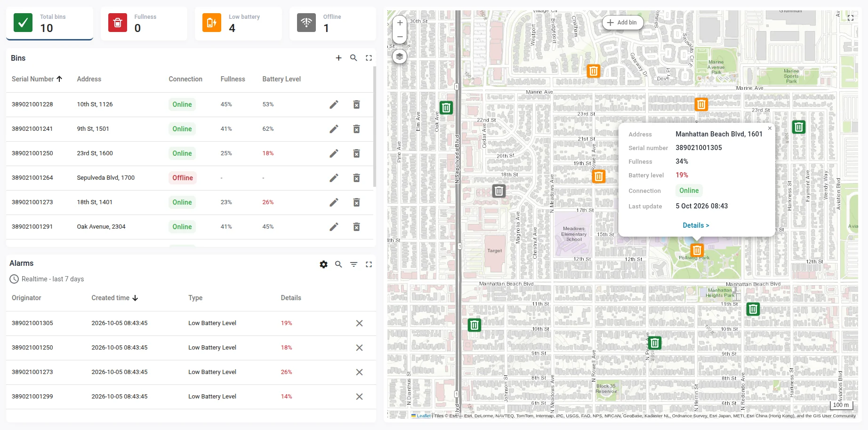Clear alarm for originator 389021001273
Viewport: 868px width, 430px height.
point(359,372)
